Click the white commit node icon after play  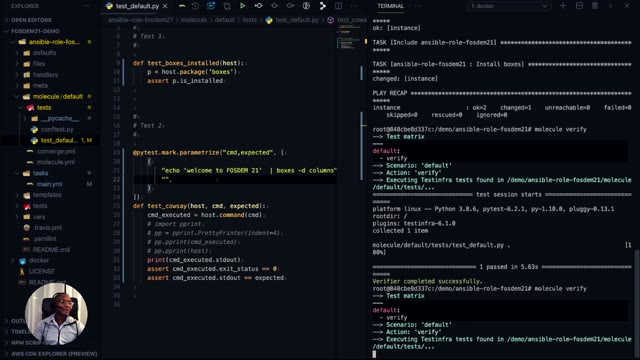click(x=258, y=6)
